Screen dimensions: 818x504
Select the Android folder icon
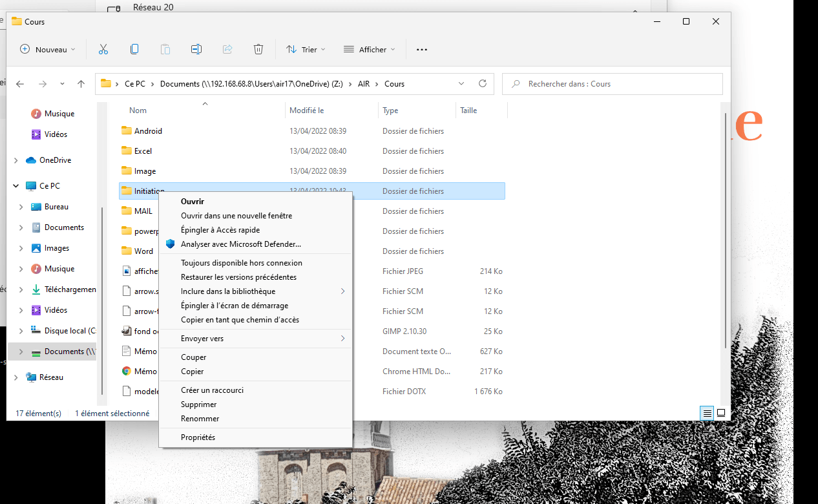point(127,131)
